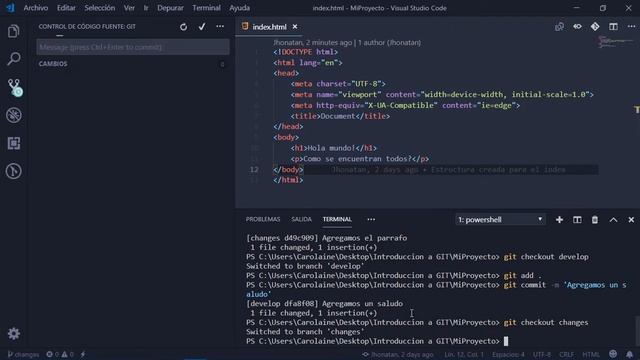Open the Archivo menu

pyautogui.click(x=36, y=8)
